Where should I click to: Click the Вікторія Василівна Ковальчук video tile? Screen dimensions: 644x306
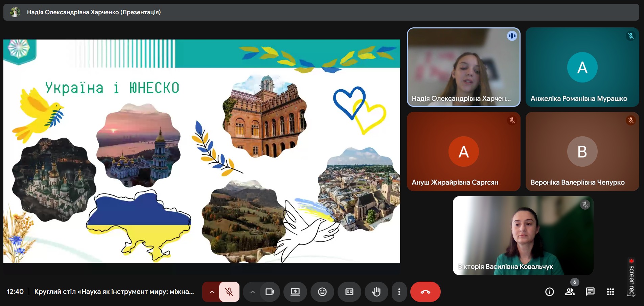point(523,235)
